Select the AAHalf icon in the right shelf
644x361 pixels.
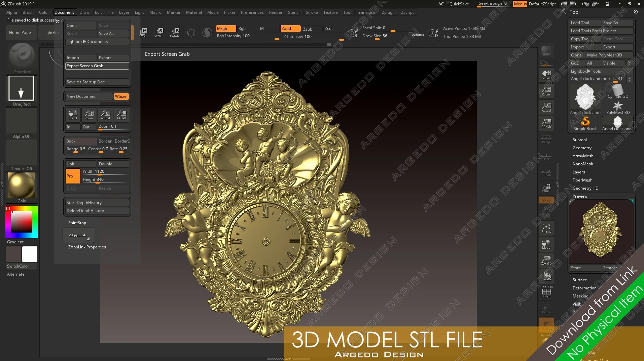point(546,123)
